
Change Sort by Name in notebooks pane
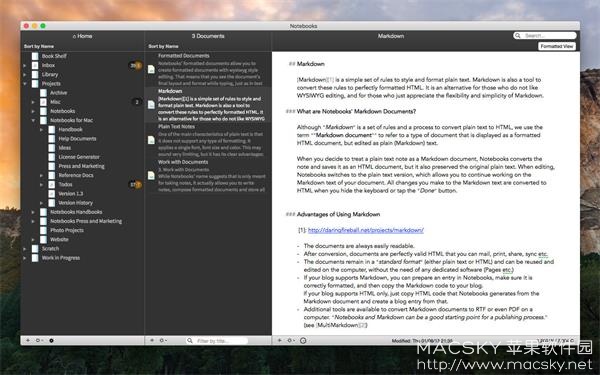39,46
